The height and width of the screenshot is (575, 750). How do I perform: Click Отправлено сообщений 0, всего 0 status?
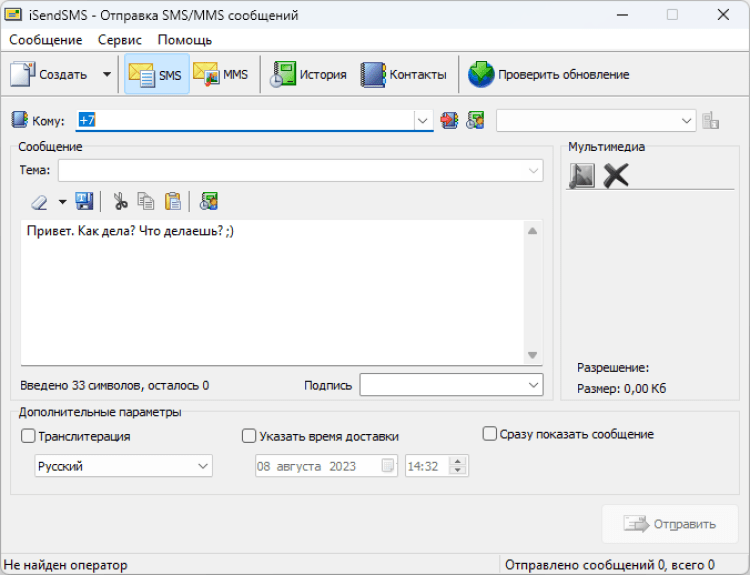[x=610, y=565]
